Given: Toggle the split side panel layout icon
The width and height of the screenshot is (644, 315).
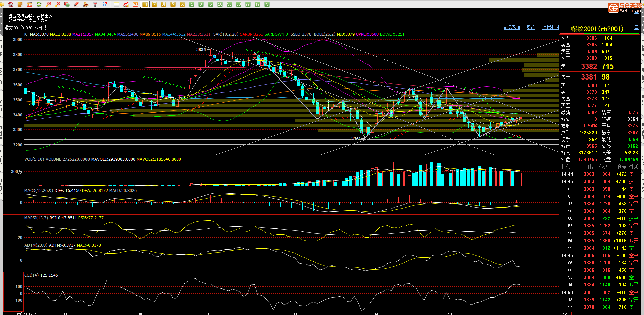Looking at the screenshot, I should coord(555,27).
